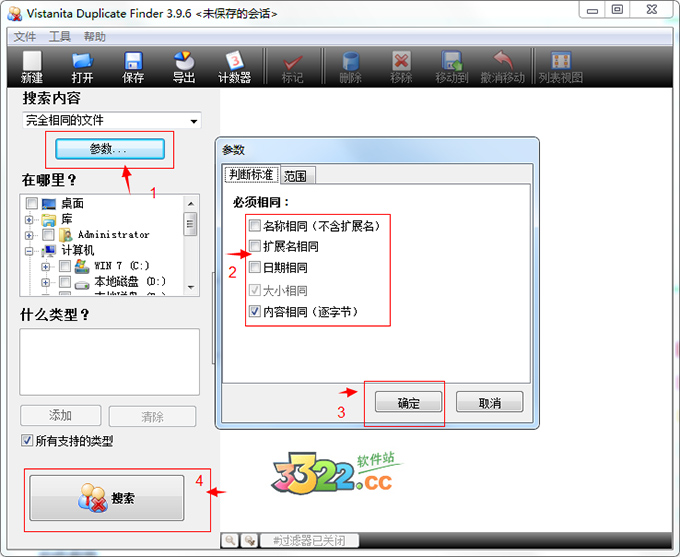Check the Administrator folder checkbox
The width and height of the screenshot is (680, 557).
pyautogui.click(x=48, y=235)
